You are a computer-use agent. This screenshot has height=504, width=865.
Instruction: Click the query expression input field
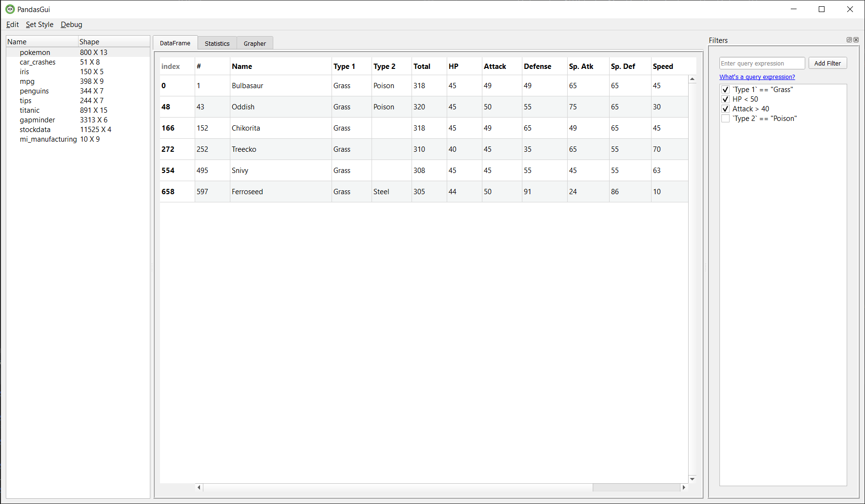point(762,63)
